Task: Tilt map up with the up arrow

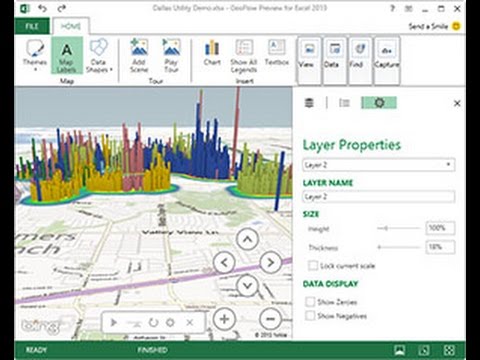Action: [x=247, y=239]
